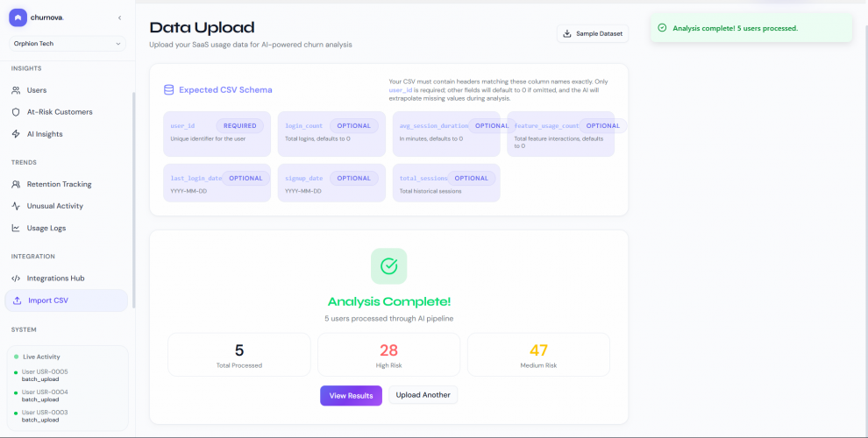868x438 pixels.
Task: Click the signup_date field name
Action: point(304,178)
